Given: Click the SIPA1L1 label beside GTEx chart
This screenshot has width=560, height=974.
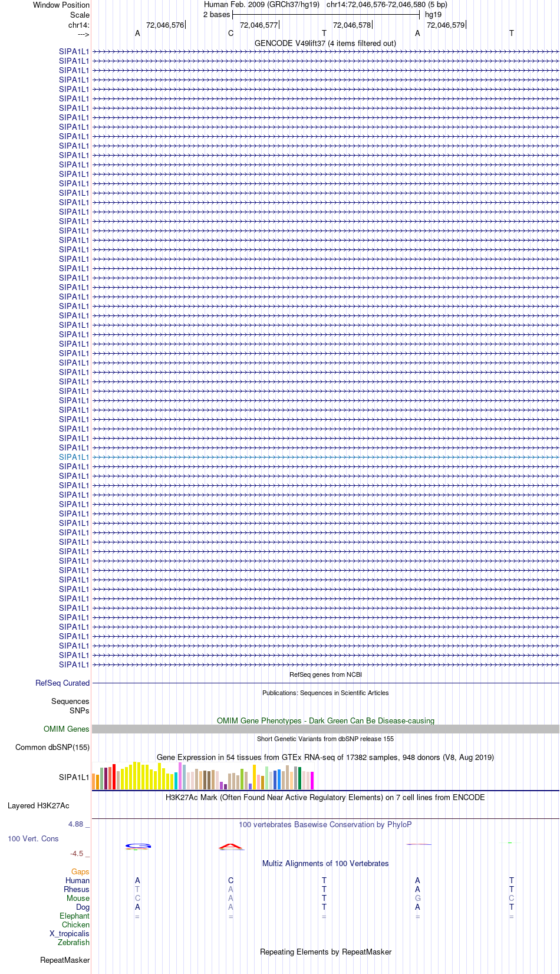Looking at the screenshot, I should click(74, 777).
